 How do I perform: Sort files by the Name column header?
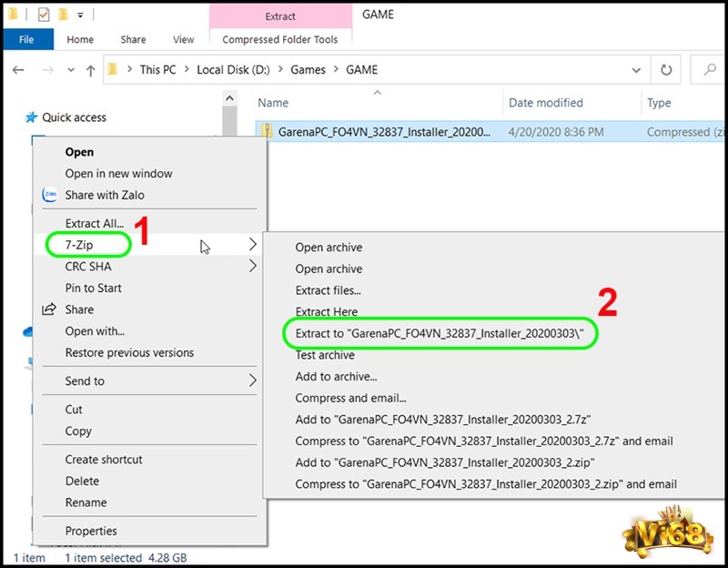coord(273,103)
